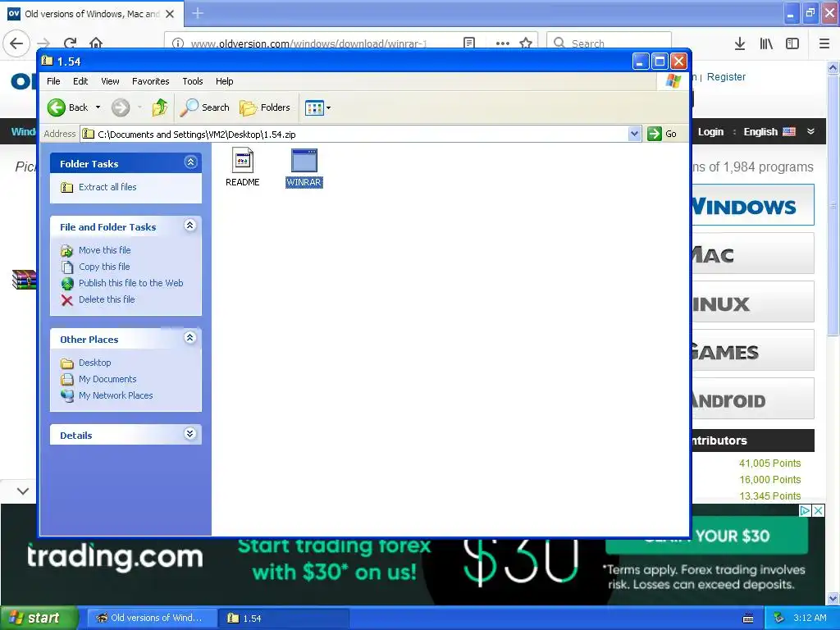Click the Login link on webpage
Screen dimensions: 840x630
coord(710,132)
